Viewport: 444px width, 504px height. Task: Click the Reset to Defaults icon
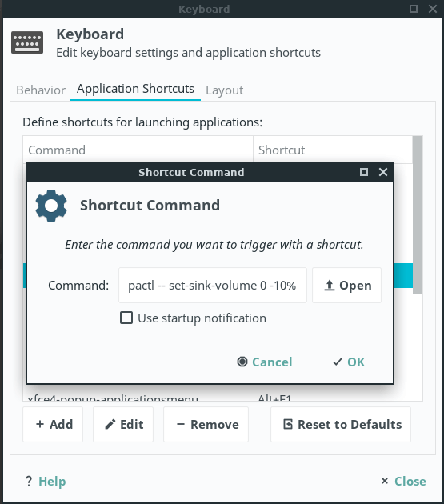[288, 424]
